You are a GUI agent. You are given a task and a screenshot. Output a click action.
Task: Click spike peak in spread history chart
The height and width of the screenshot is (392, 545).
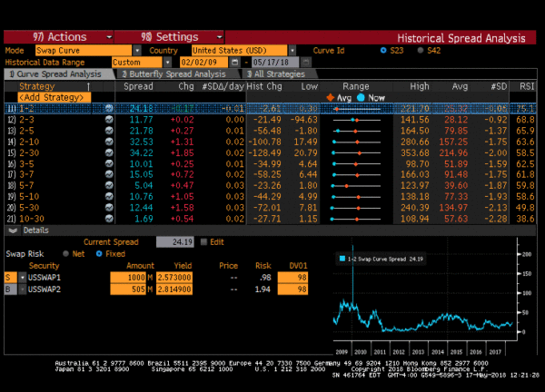(352, 246)
